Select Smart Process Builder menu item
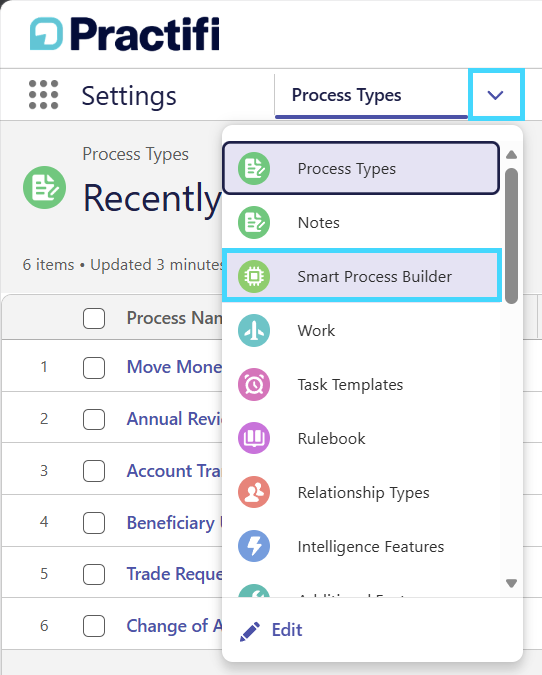The width and height of the screenshot is (542, 675). click(x=362, y=276)
